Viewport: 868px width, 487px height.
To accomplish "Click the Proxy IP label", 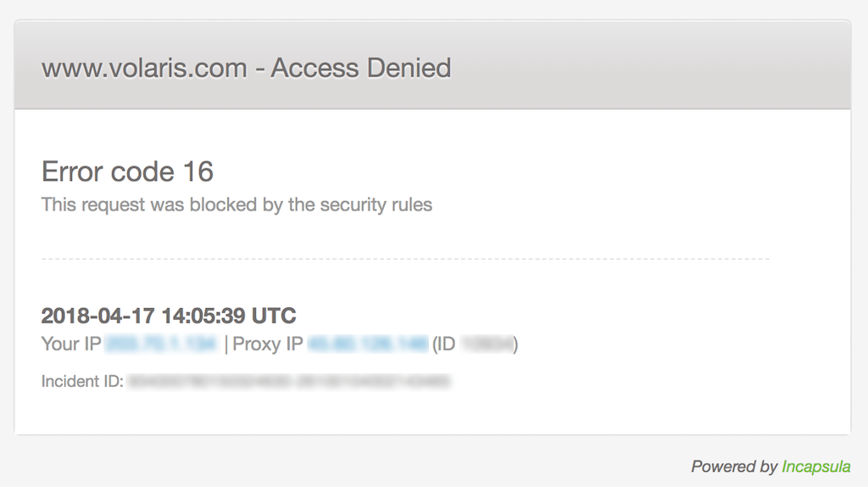I will [267, 344].
